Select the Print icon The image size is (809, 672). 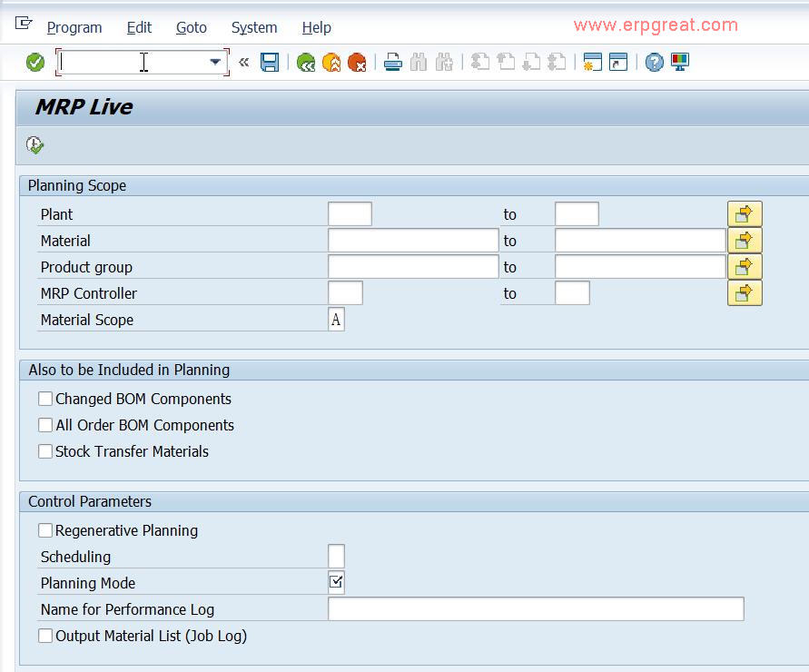[x=392, y=62]
